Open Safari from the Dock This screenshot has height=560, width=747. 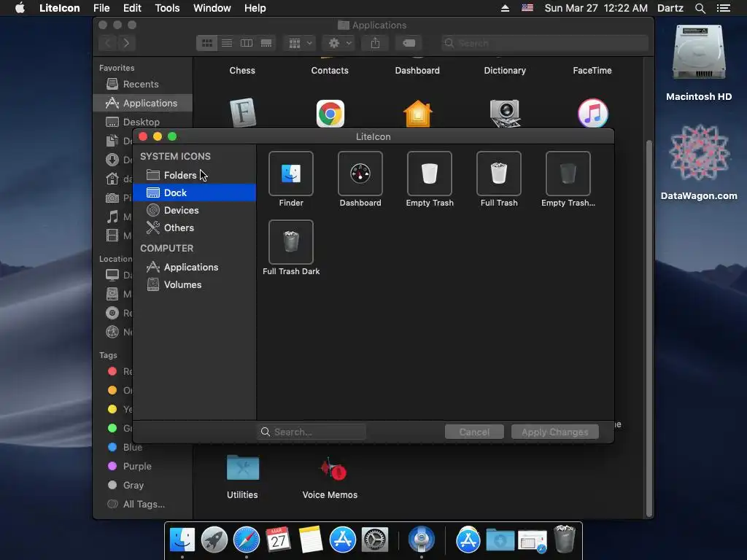(247, 540)
